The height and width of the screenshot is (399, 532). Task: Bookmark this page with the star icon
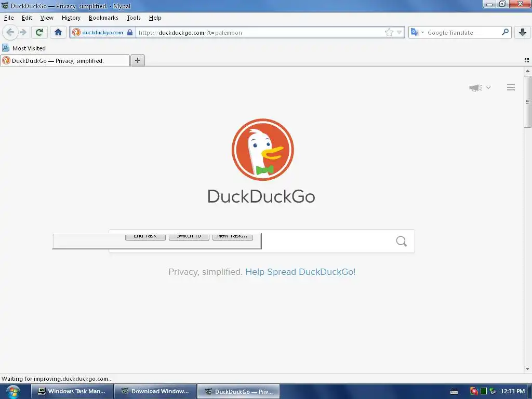pyautogui.click(x=389, y=33)
